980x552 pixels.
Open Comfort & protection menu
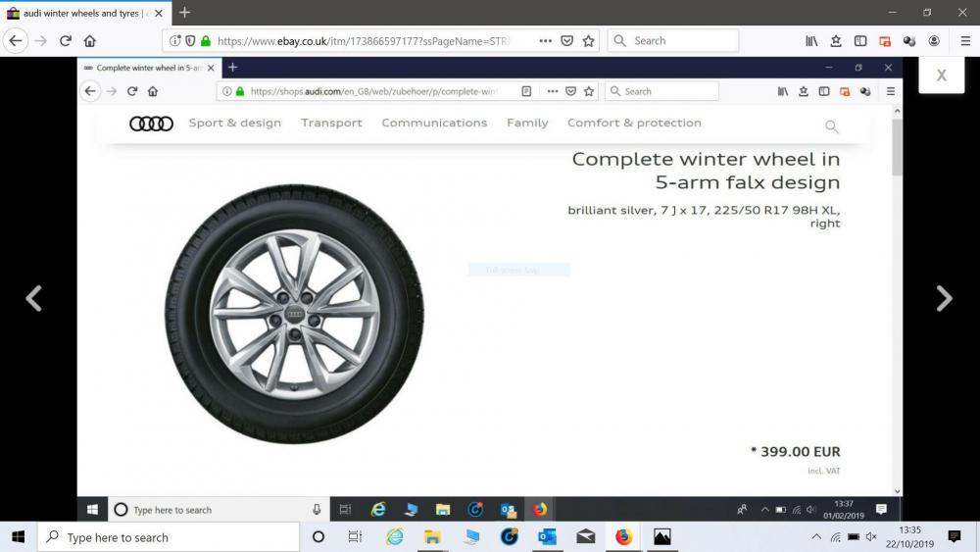point(634,124)
